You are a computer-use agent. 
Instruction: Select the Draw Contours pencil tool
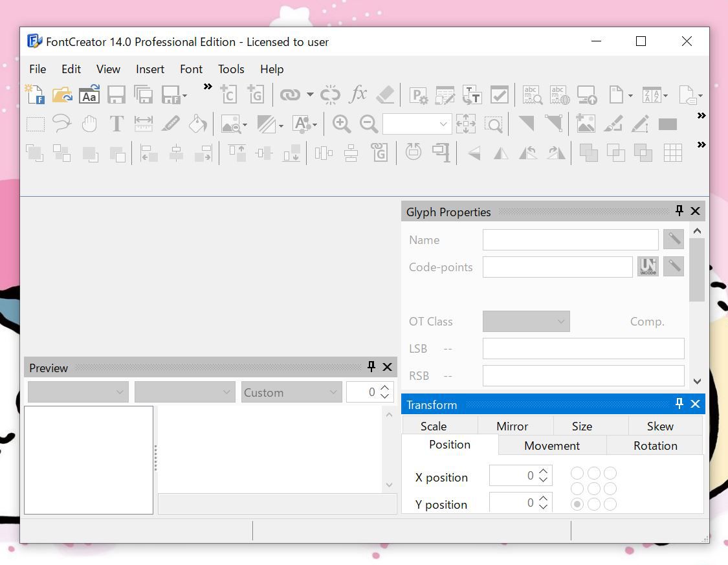(171, 124)
